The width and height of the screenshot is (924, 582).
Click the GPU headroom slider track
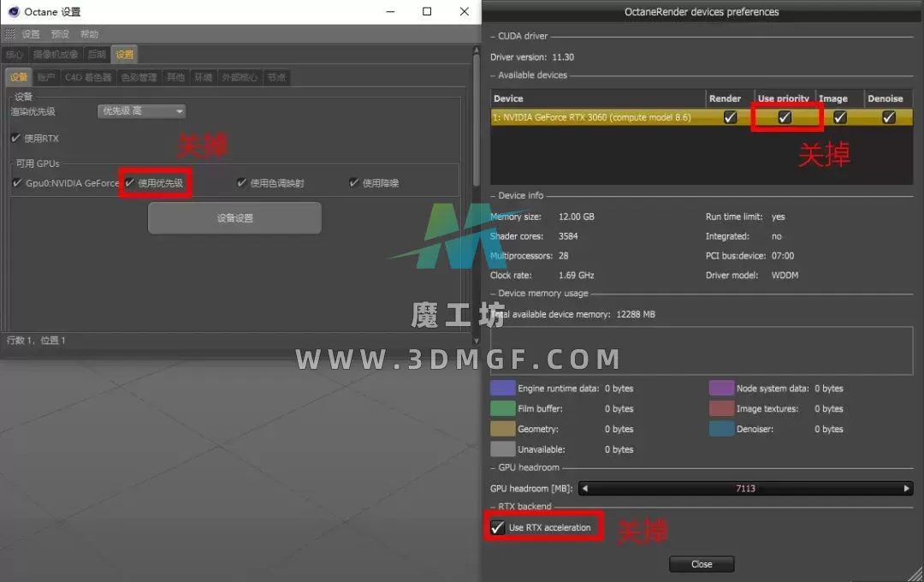point(744,489)
